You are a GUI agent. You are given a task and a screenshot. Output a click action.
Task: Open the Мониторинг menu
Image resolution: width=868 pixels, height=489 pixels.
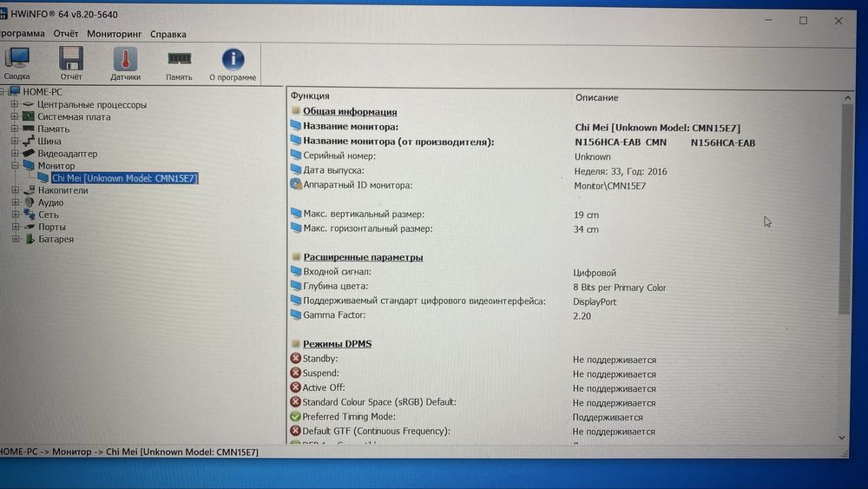click(x=114, y=35)
